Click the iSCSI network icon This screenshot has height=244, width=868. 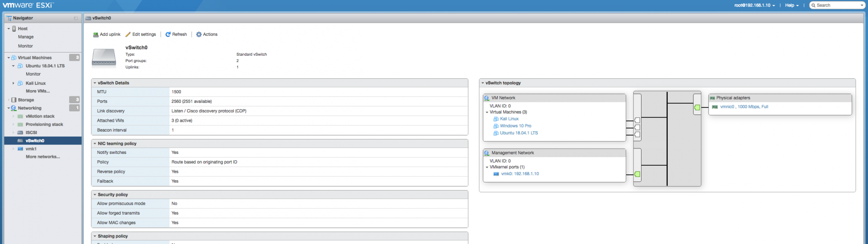tap(20, 133)
